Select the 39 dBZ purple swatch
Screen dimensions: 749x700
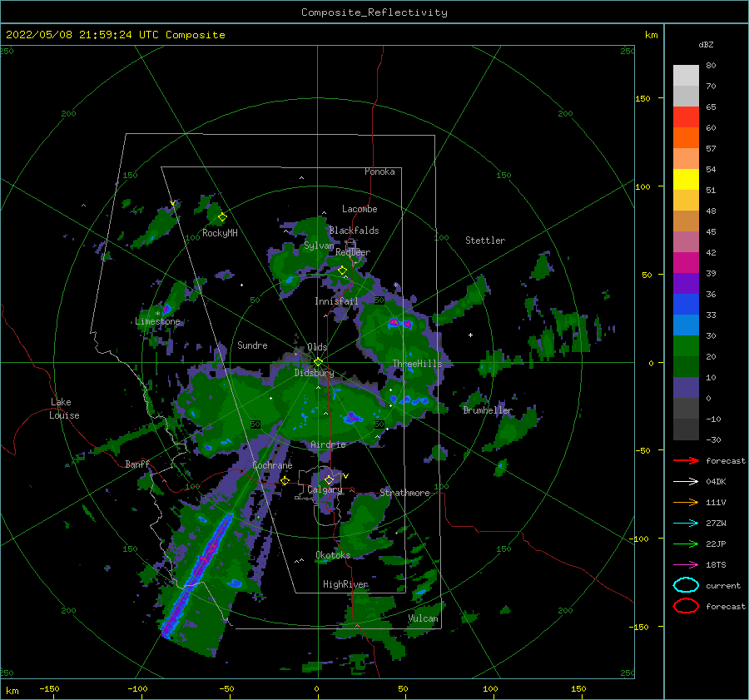click(686, 283)
